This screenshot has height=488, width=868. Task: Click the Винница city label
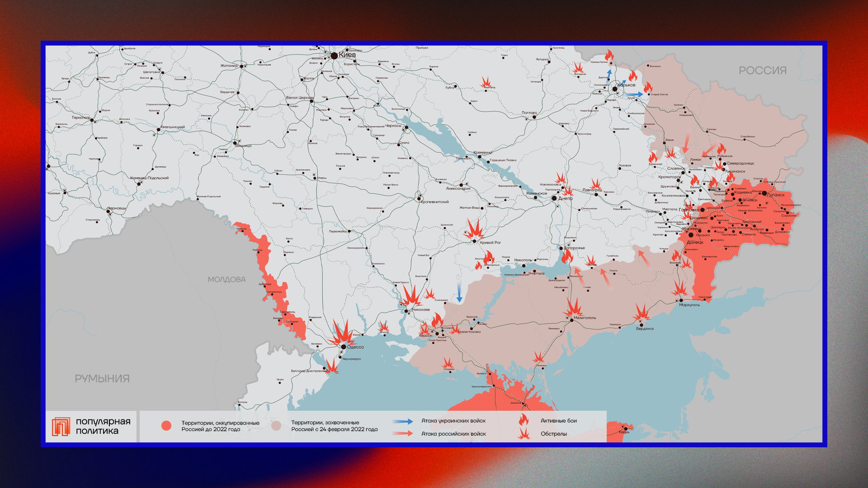coord(243,146)
